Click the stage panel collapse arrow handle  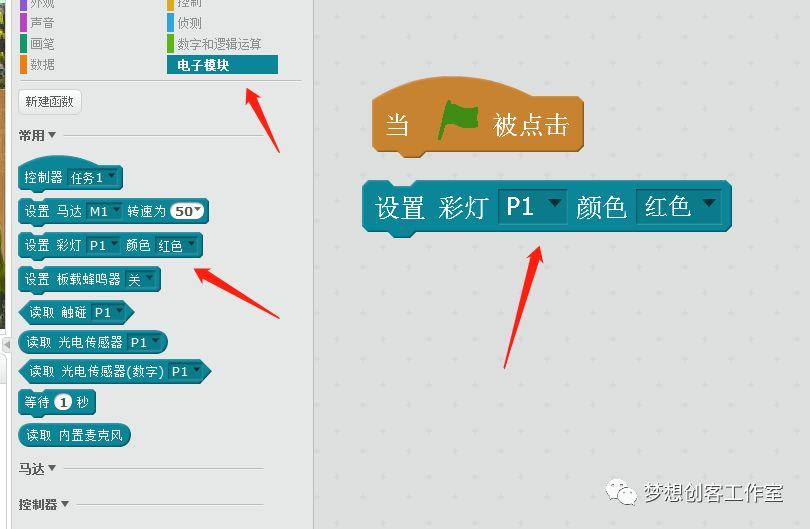(7, 344)
